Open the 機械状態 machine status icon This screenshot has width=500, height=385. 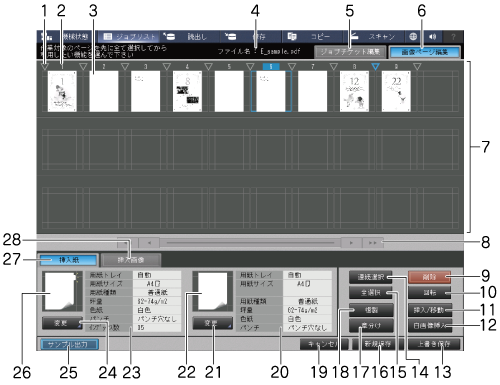[46, 36]
